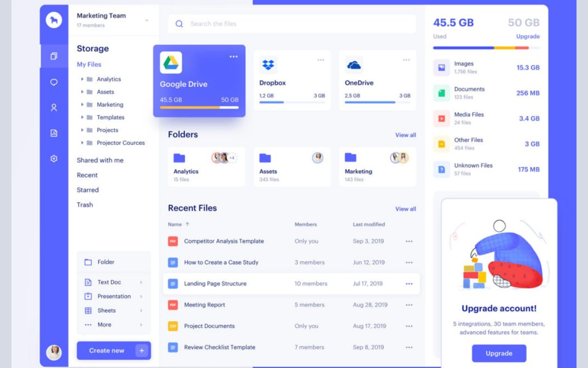Open options for Landing Page Structure
588x368 pixels.
click(x=409, y=284)
